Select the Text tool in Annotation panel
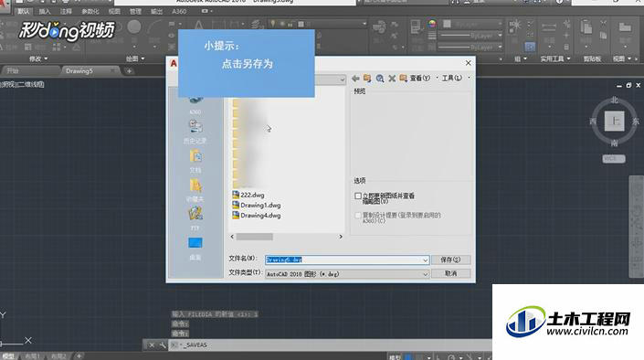The image size is (644, 360). coord(198,26)
